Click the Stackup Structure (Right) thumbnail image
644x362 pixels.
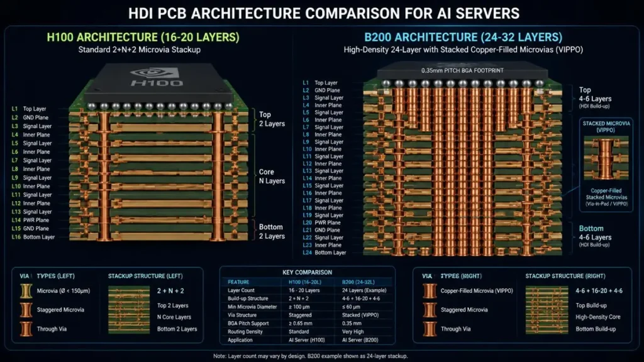547,309
